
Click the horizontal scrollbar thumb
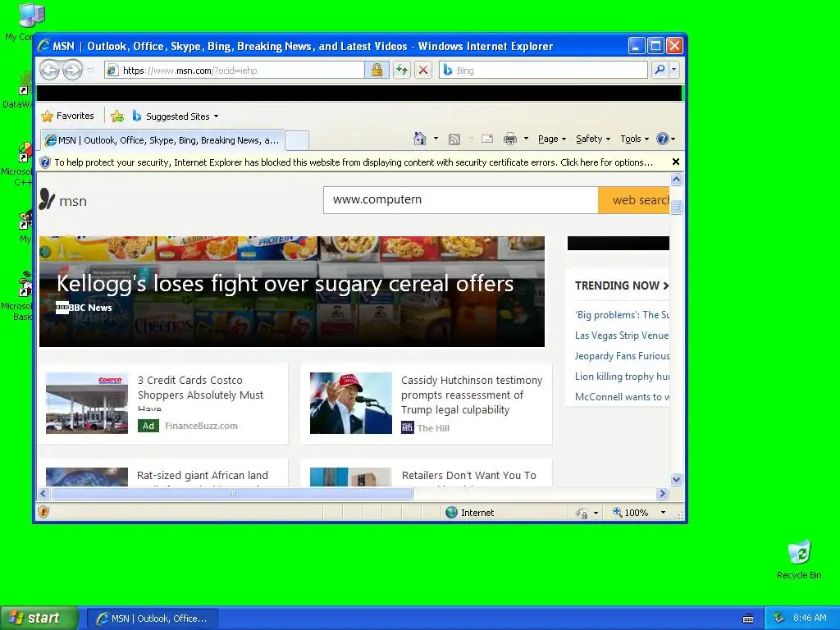pos(231,493)
